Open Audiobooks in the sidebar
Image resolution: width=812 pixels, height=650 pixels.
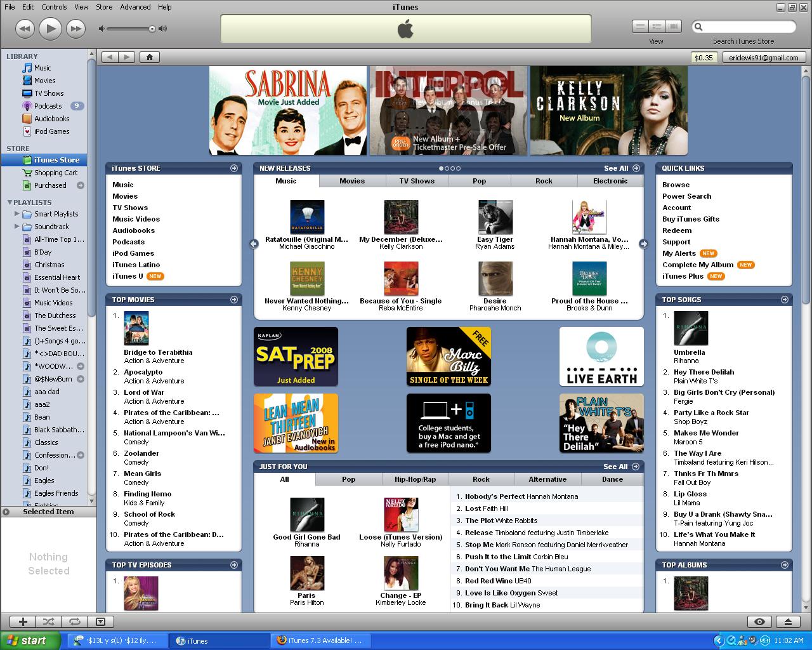coord(51,119)
